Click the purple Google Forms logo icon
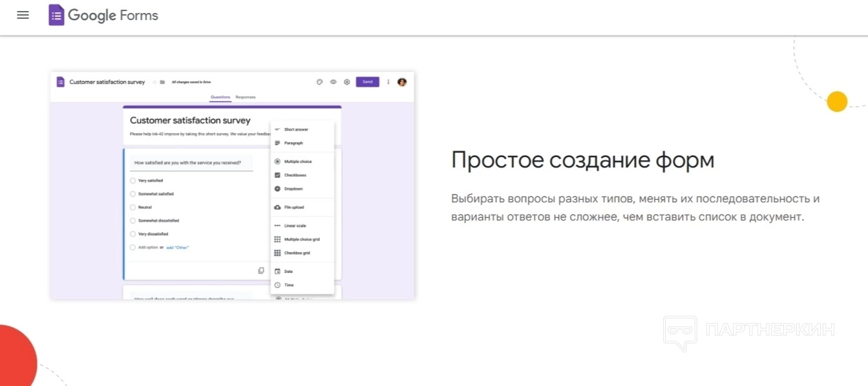Image resolution: width=868 pixels, height=386 pixels. pos(56,15)
